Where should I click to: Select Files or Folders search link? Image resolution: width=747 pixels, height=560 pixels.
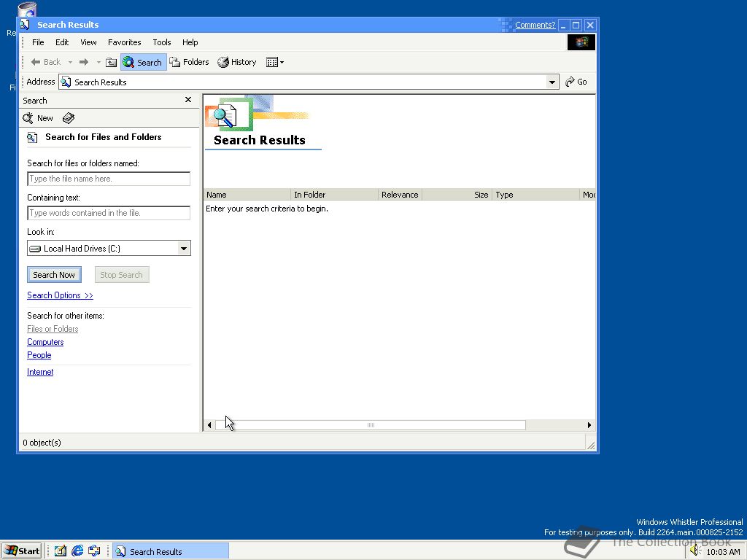53,329
